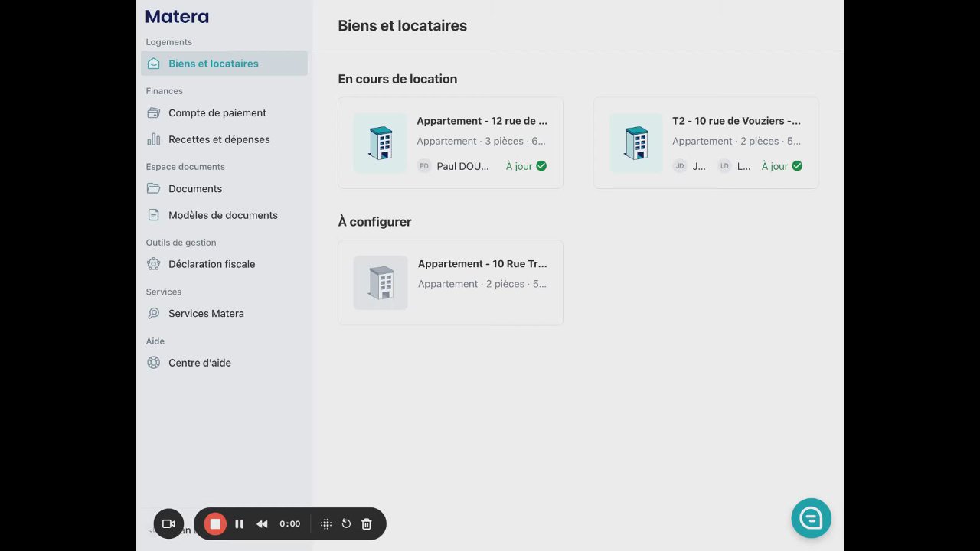Click the recording timer 0:00

click(289, 523)
